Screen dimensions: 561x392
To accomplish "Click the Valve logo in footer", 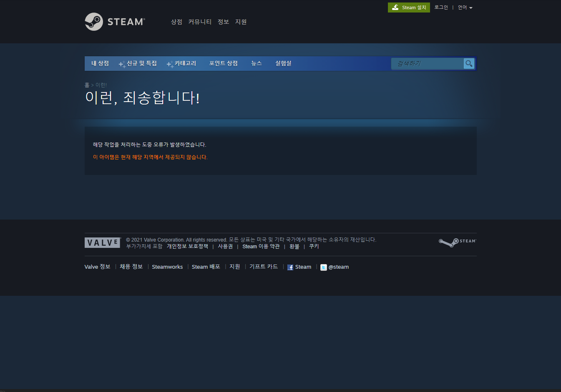I will click(x=103, y=243).
